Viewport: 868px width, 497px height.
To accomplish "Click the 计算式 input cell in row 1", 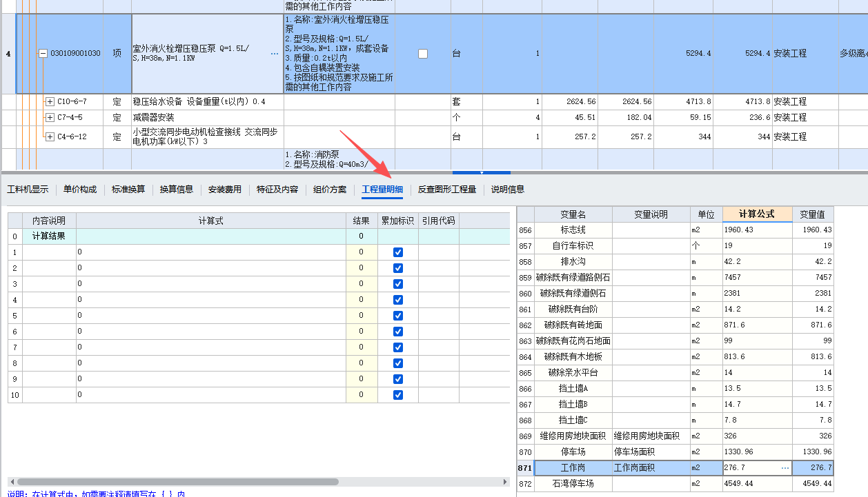I will (x=210, y=252).
